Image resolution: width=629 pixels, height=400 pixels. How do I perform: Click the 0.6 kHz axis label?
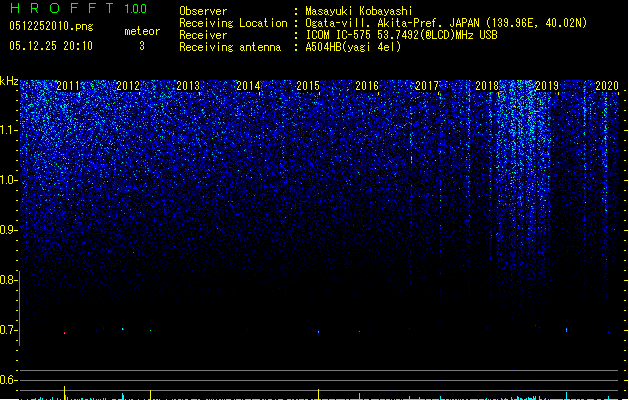click(x=8, y=380)
